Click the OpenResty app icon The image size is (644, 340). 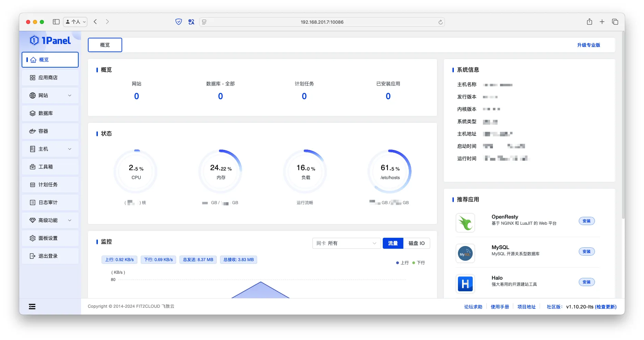point(465,223)
